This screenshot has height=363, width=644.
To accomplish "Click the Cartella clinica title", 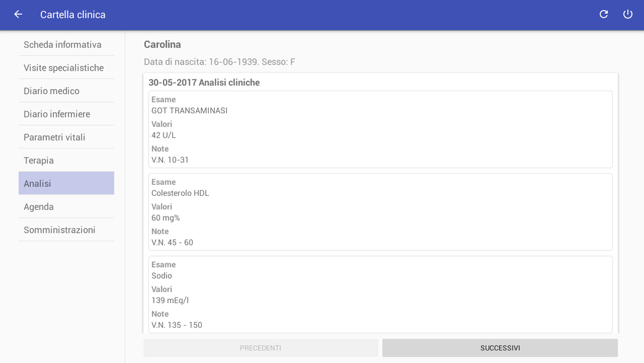I will (73, 15).
